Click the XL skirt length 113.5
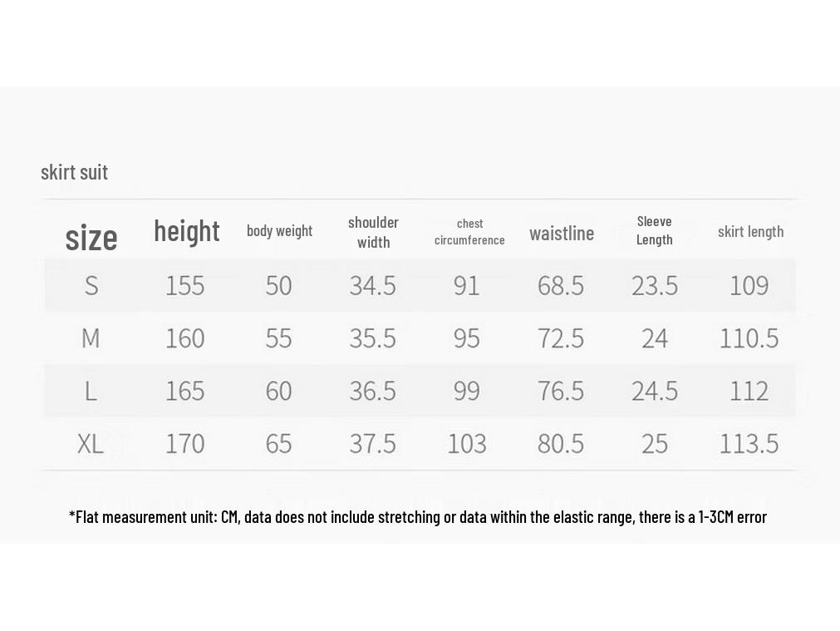The height and width of the screenshot is (631, 840). 749,443
